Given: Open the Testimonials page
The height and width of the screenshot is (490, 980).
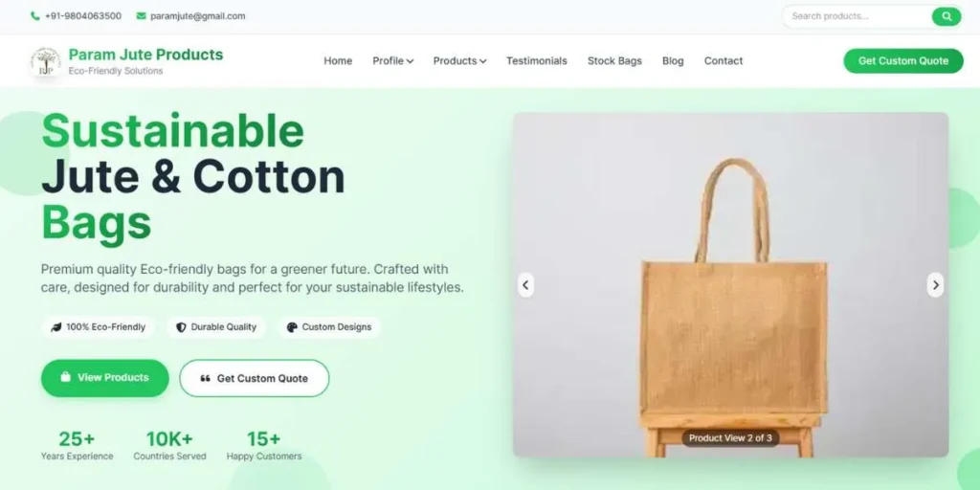Looking at the screenshot, I should [536, 60].
